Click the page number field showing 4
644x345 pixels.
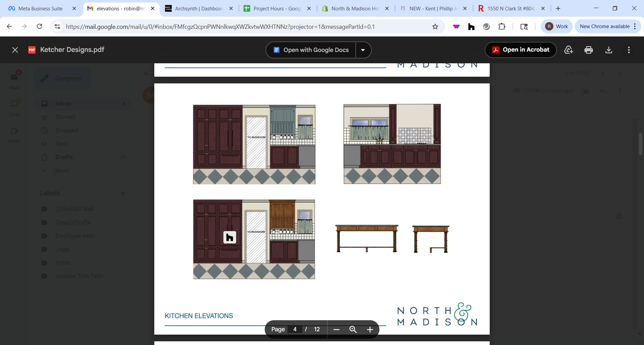295,330
